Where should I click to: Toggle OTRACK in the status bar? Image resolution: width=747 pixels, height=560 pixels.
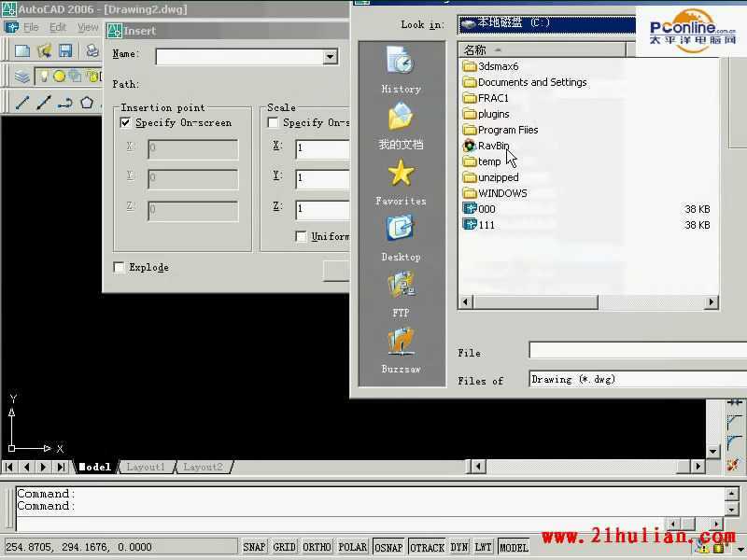point(427,547)
